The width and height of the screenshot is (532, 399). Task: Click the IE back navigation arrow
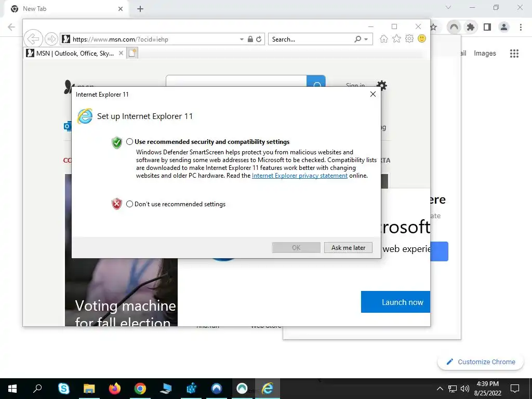pos(33,38)
